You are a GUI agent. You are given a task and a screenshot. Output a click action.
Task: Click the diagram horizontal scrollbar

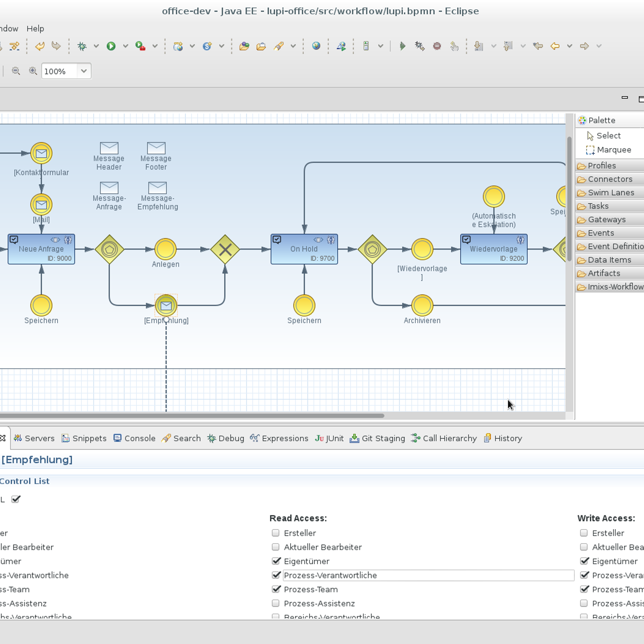point(192,416)
